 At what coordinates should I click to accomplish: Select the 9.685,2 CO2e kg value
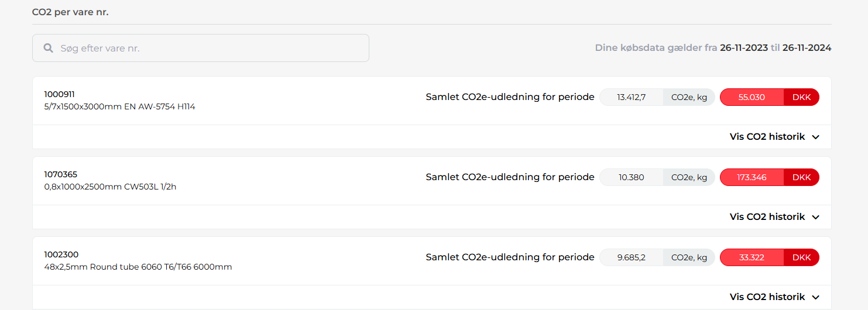click(632, 257)
